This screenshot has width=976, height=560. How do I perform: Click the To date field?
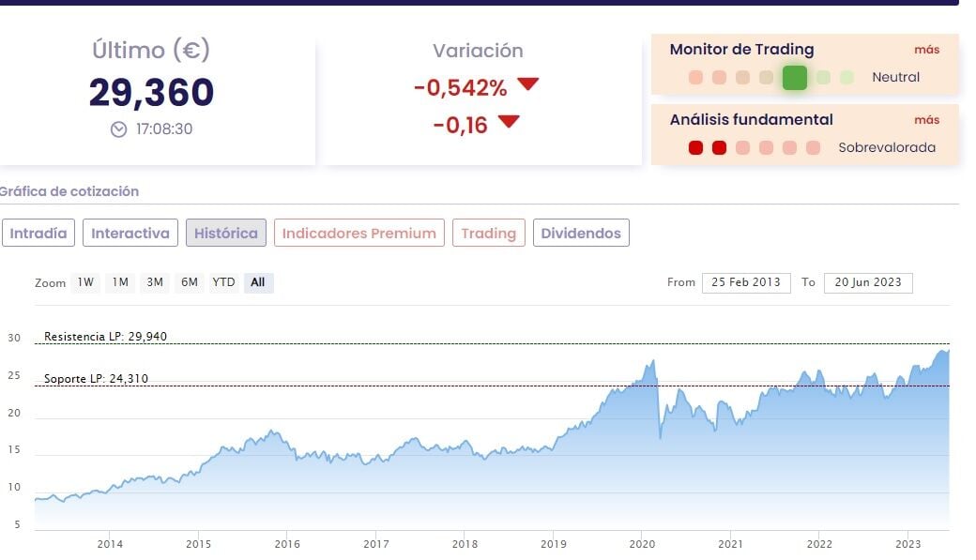(x=868, y=282)
